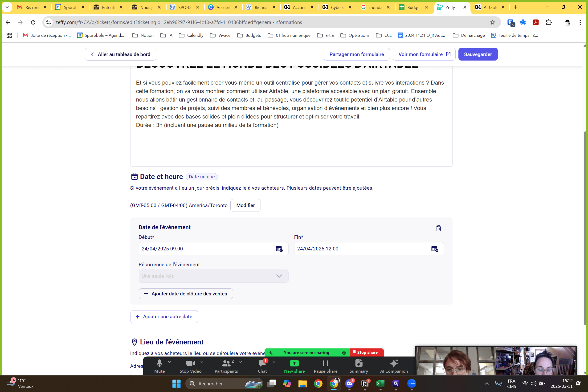Go to Aller au tableau de bord

coord(121,54)
